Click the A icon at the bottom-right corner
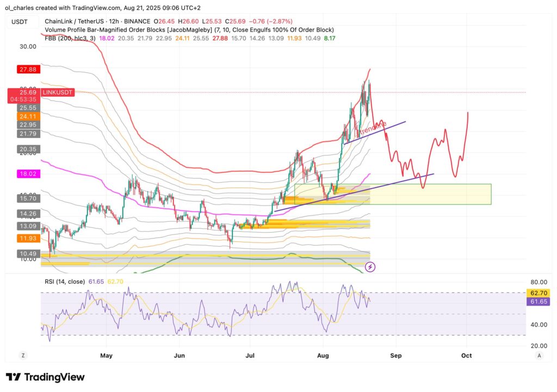This screenshot has width=557, height=392. pyautogui.click(x=539, y=355)
